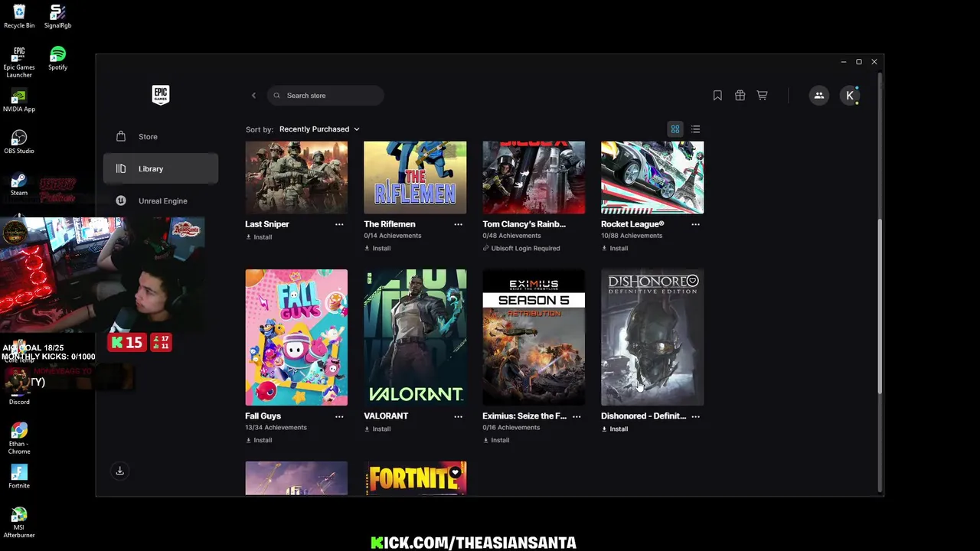Screen dimensions: 980x551
Task: Open the VALORANT cover thumbnail
Action: (x=415, y=337)
